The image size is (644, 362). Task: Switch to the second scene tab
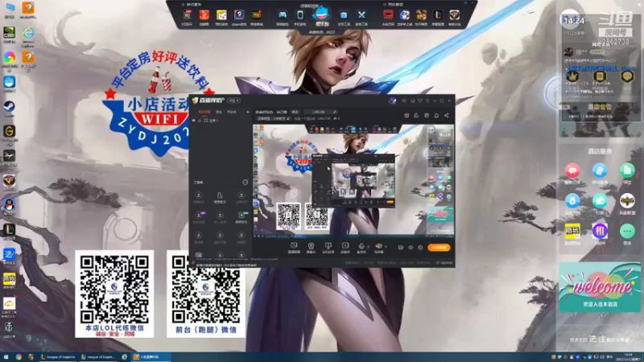point(219,112)
